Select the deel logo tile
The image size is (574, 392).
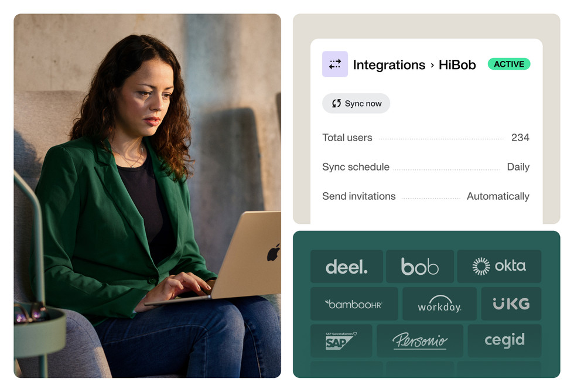click(x=346, y=267)
